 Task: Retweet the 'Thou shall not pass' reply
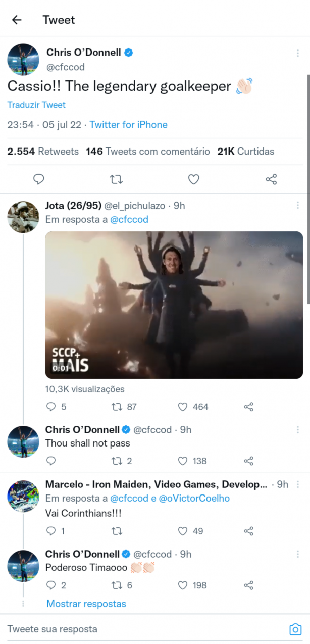(x=121, y=461)
